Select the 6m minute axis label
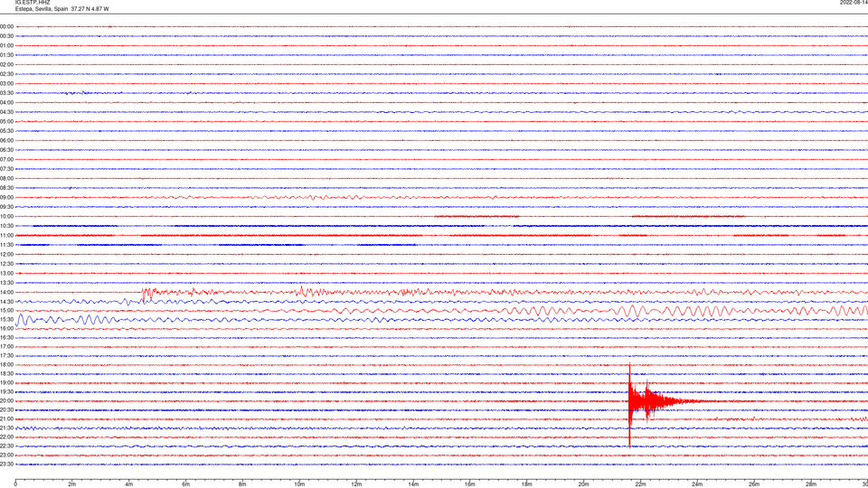Image resolution: width=868 pixels, height=488 pixels. click(x=186, y=484)
